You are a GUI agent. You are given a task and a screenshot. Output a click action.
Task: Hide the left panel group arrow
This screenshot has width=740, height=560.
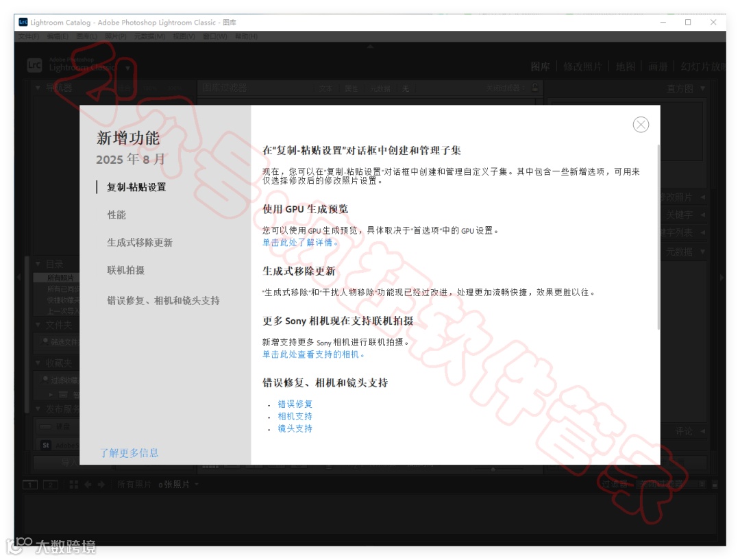tap(19, 277)
